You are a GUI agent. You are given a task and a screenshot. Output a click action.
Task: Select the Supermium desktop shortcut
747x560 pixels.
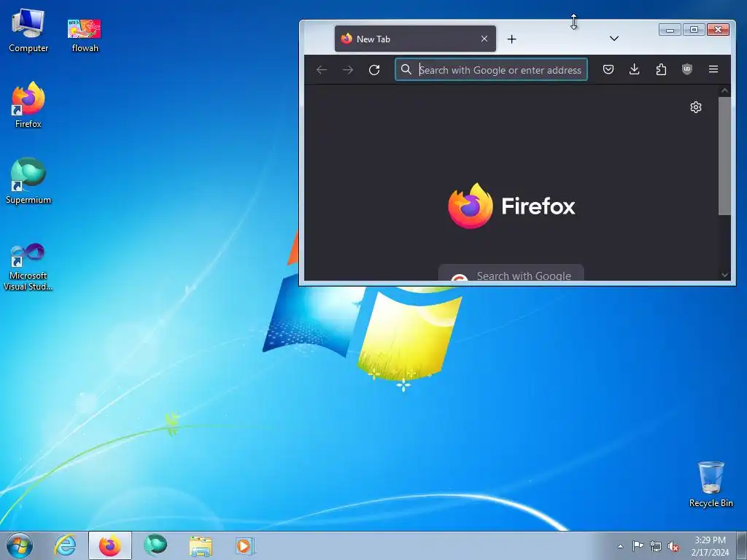[28, 181]
